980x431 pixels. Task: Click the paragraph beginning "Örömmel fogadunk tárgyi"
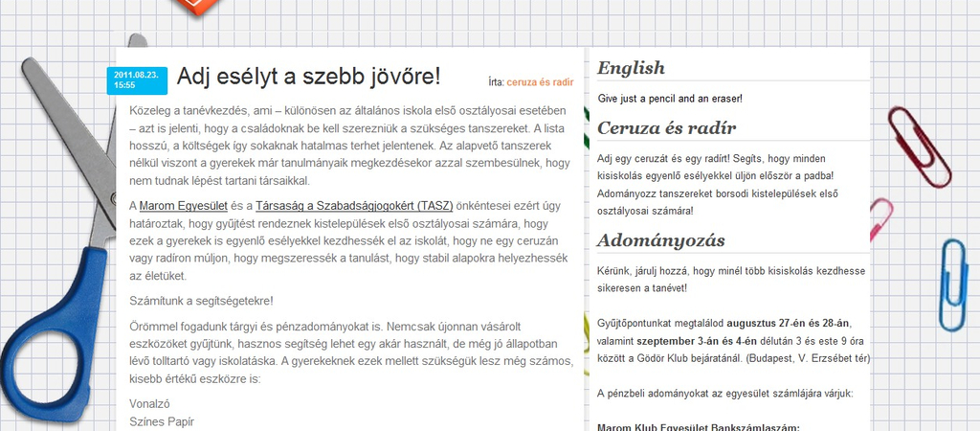pyautogui.click(x=351, y=352)
